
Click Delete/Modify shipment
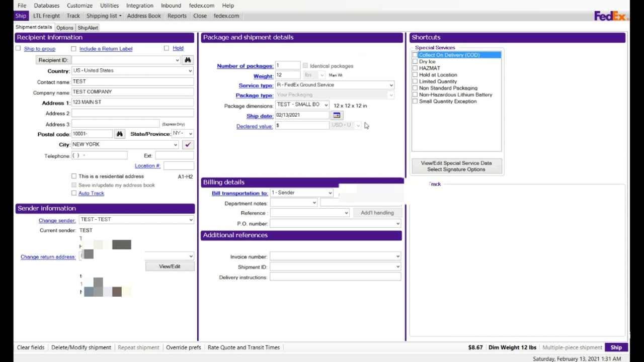[81, 347]
